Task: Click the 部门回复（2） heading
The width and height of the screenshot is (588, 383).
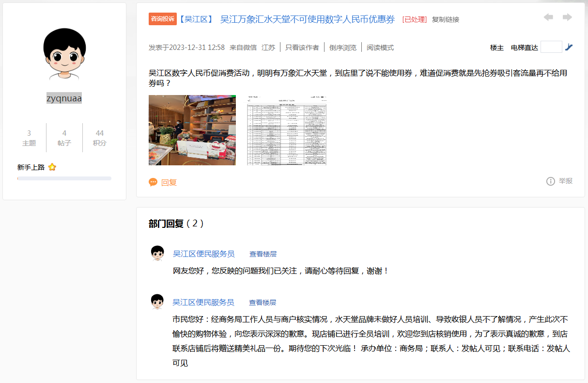Action: point(176,223)
